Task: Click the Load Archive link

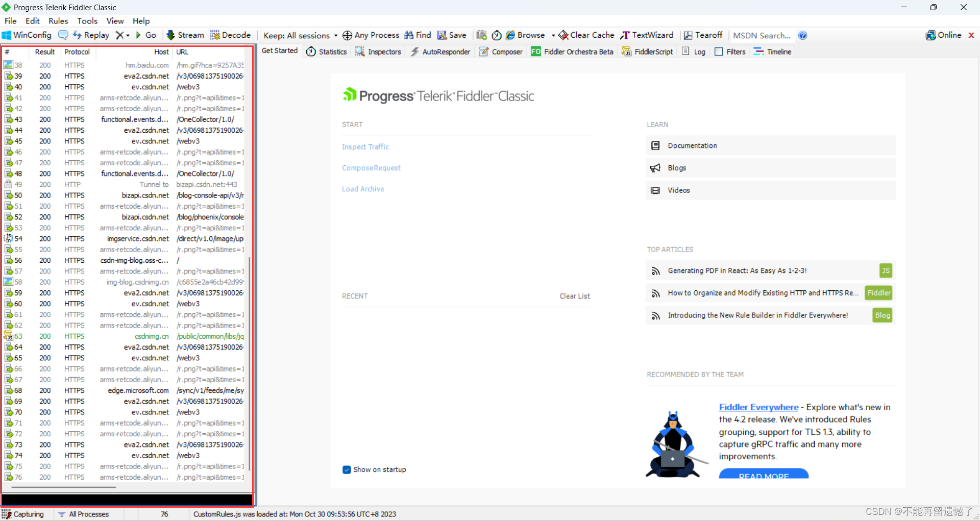Action: tap(363, 189)
